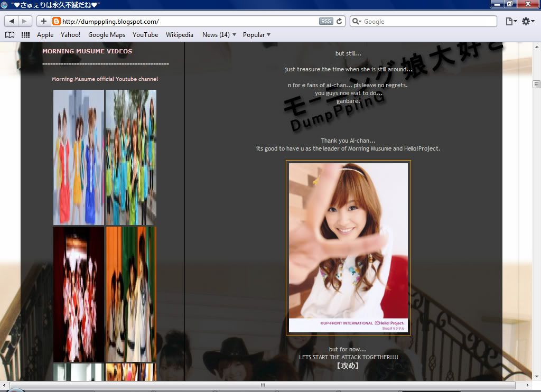
Task: Open the Ai-chan photo in the post
Action: coord(348,248)
